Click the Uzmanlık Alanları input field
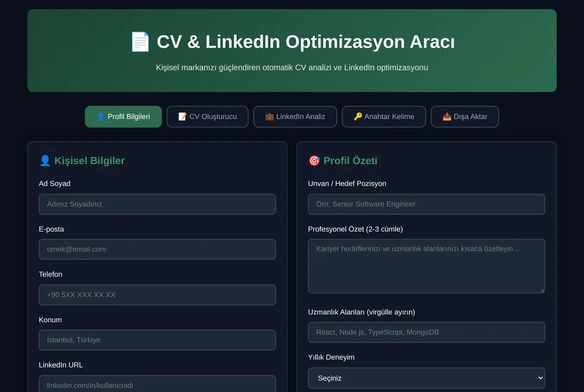 pyautogui.click(x=426, y=332)
